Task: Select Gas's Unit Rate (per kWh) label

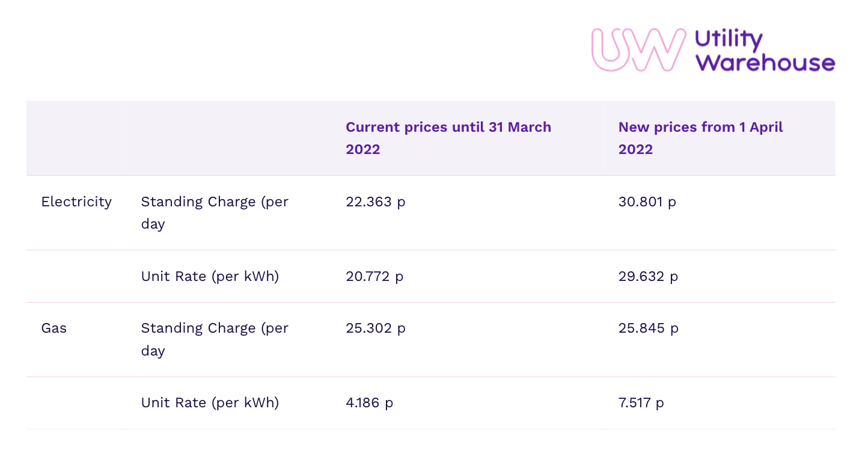Action: click(x=210, y=402)
